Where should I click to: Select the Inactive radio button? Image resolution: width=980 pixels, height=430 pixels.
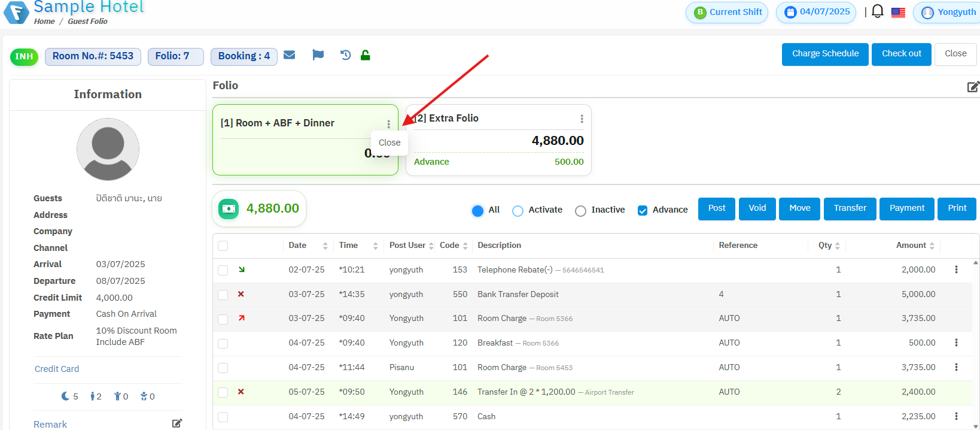coord(580,210)
